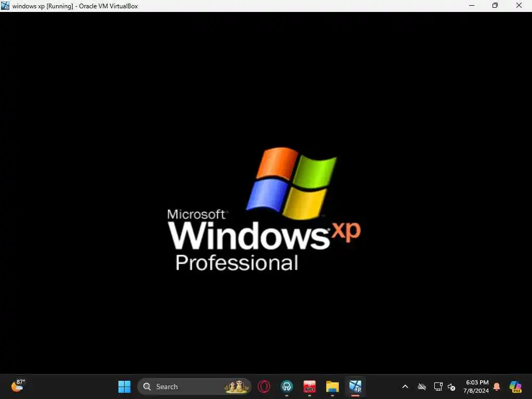Open File Explorer from the taskbar
This screenshot has width=532, height=399.
[332, 387]
